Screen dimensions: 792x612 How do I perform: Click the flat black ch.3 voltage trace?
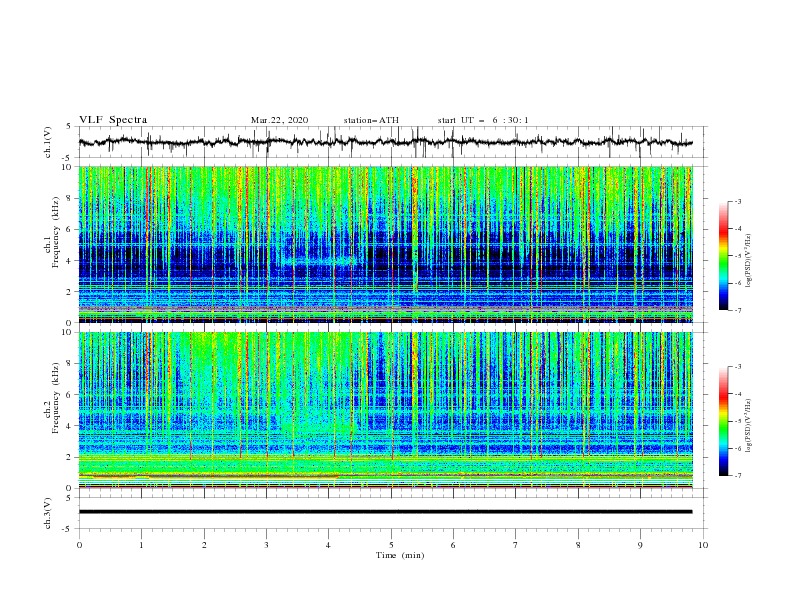click(x=385, y=512)
